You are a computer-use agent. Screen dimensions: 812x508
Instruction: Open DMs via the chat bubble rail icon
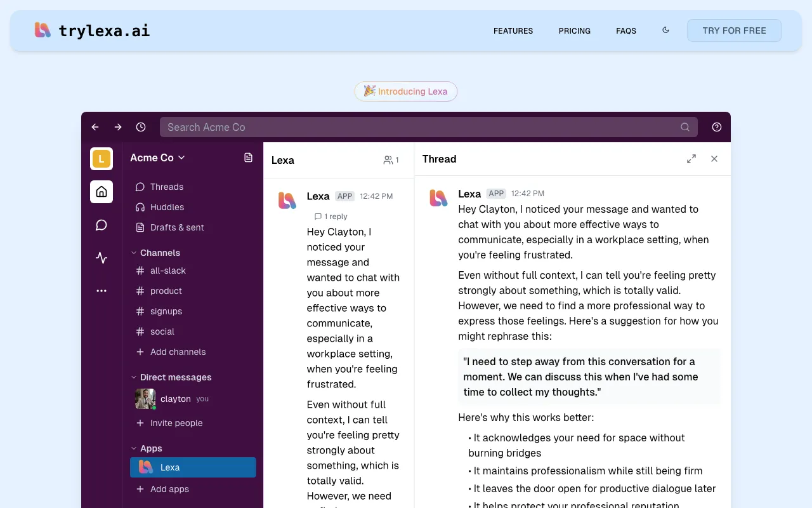[x=101, y=225]
